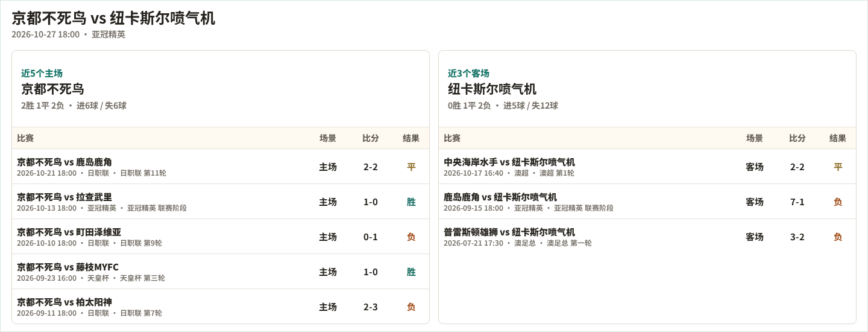The height and width of the screenshot is (332, 868).
Task: Click the summary 2胜 1平 2负 进6球 / 失6球
Action: pos(74,106)
